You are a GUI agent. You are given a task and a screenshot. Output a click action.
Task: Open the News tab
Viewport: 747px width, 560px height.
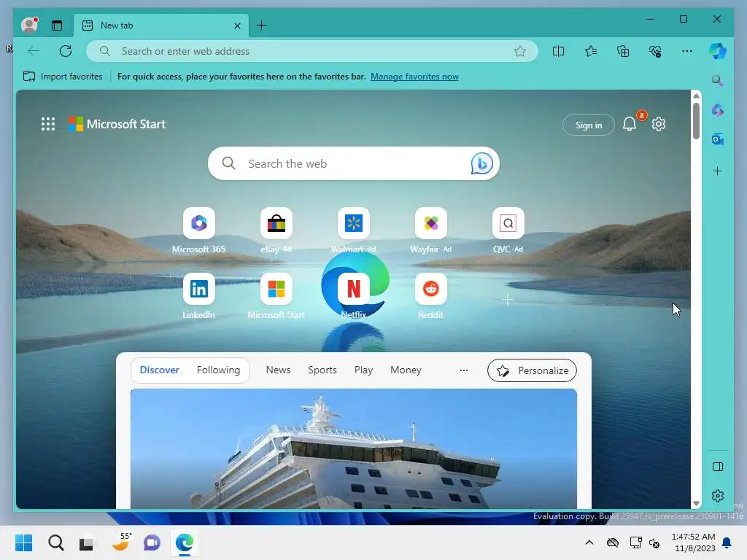pyautogui.click(x=278, y=370)
